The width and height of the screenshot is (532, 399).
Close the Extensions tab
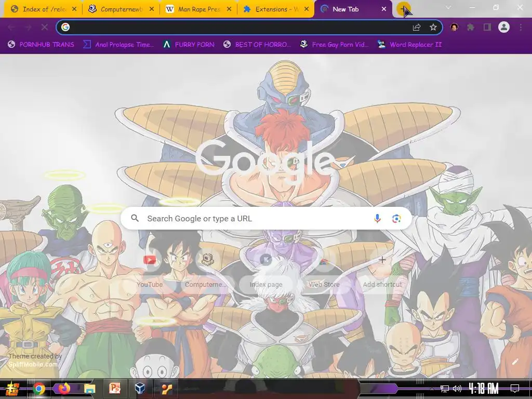307,9
